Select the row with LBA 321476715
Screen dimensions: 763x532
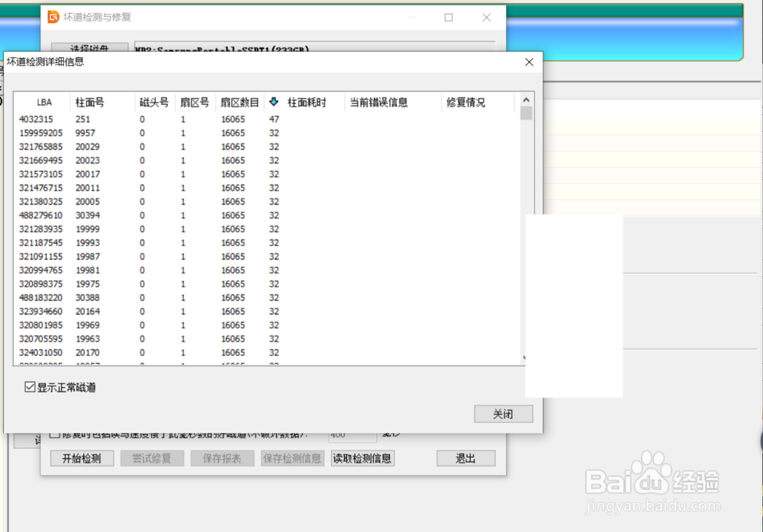click(268, 188)
